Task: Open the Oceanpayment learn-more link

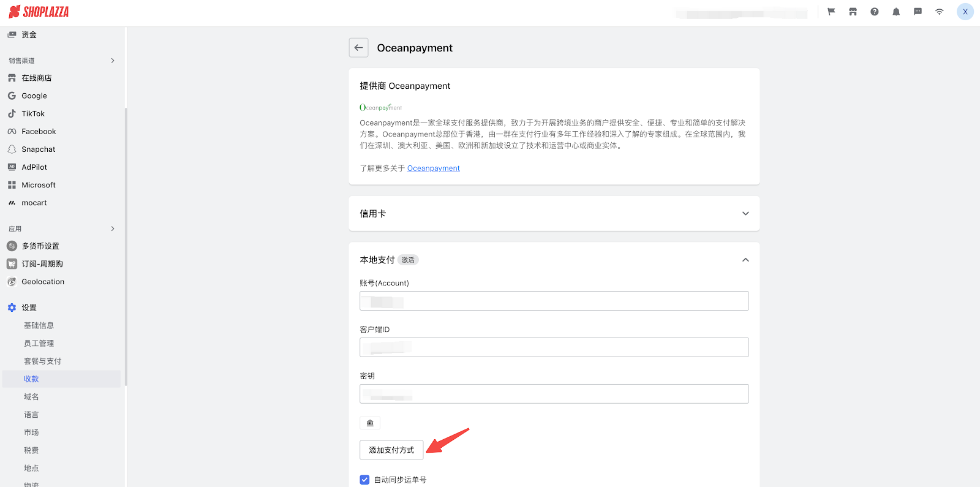Action: click(x=434, y=168)
